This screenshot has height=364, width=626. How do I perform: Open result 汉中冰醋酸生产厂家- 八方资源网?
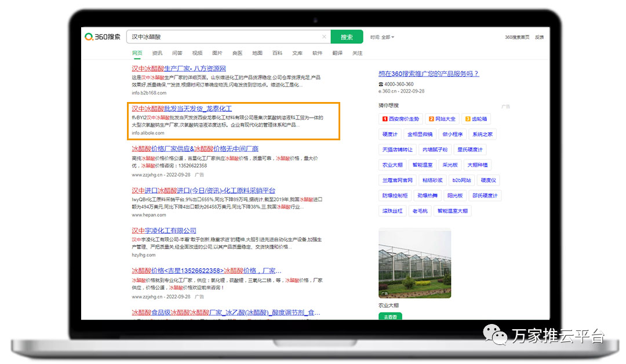pos(179,68)
